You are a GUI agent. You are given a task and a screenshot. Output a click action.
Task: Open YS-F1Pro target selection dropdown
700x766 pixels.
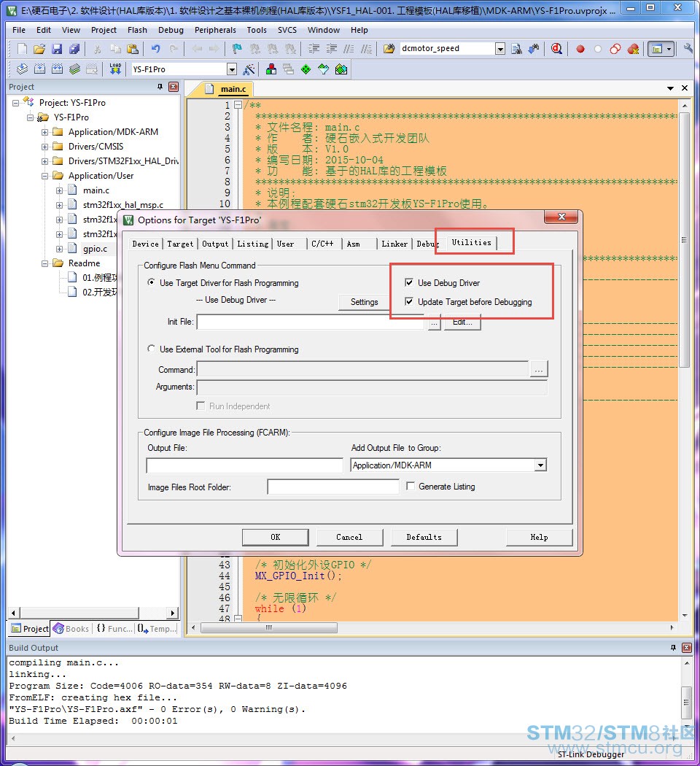tap(232, 69)
